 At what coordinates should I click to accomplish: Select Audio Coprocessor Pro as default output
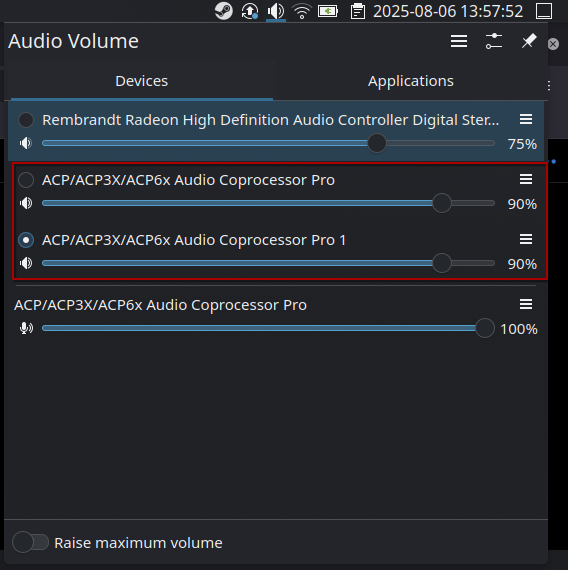pyautogui.click(x=26, y=180)
